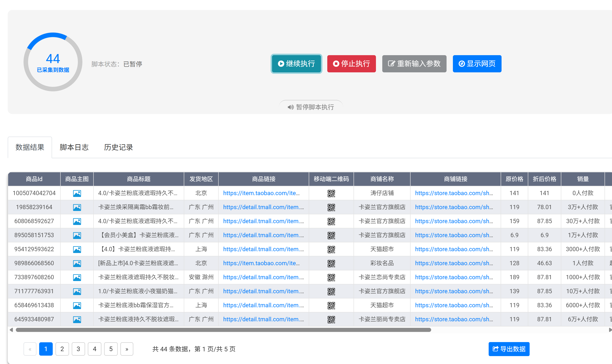Image resolution: width=612 pixels, height=364 pixels.
Task: Click the 显示网页 button
Action: coord(477,64)
